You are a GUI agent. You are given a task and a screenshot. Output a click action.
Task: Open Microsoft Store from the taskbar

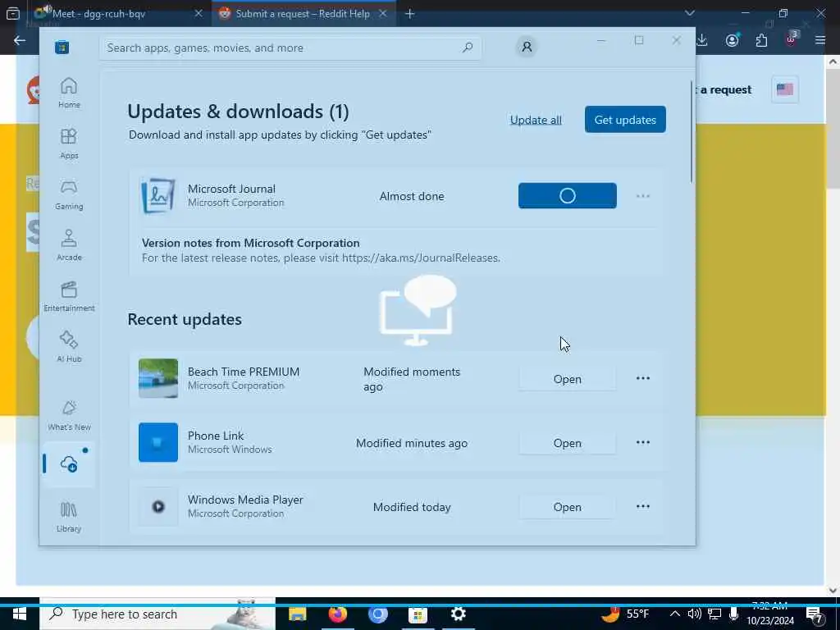[x=418, y=614]
